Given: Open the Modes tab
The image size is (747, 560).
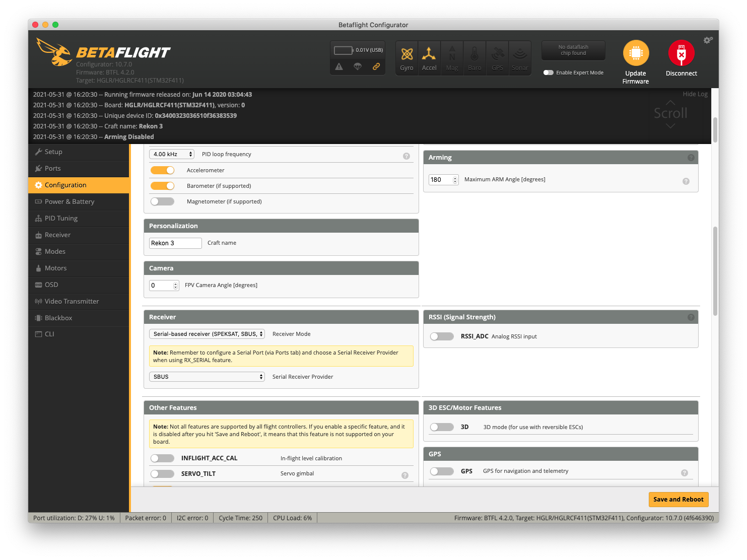Looking at the screenshot, I should (79, 252).
